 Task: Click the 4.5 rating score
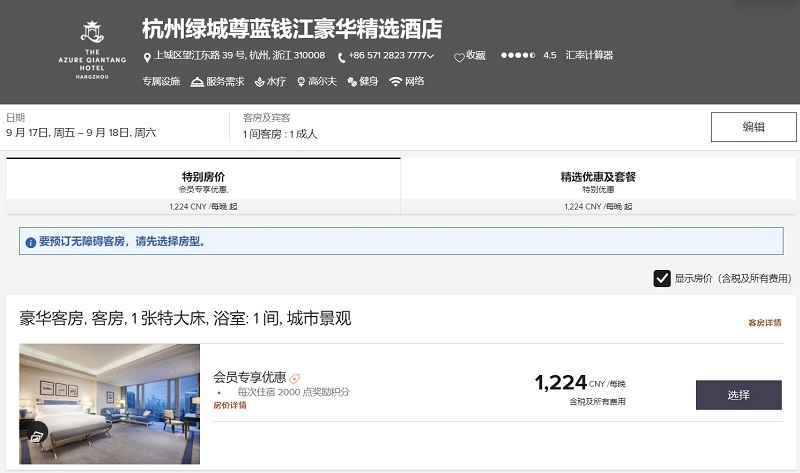(549, 55)
